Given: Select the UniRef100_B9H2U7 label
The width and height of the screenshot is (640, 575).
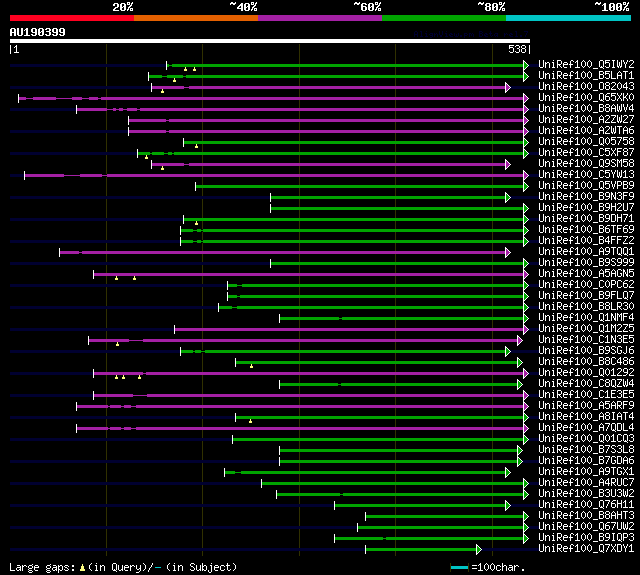Looking at the screenshot, I should point(586,208).
